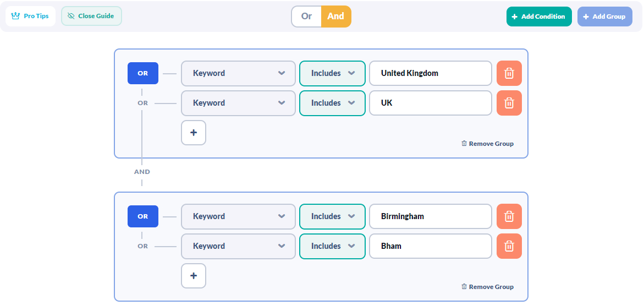
Task: Switch the top logic toggle to Or
Action: point(306,17)
